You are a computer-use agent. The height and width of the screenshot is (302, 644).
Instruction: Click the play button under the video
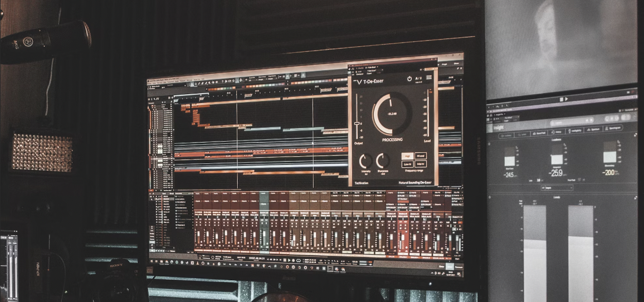tap(567, 99)
